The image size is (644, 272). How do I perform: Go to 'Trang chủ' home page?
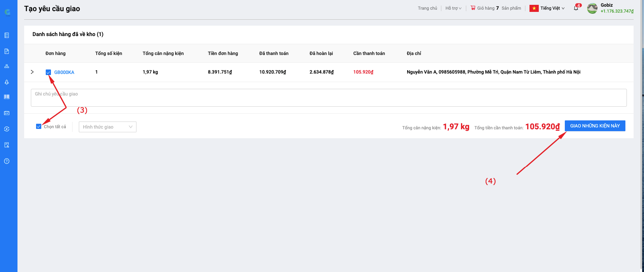[x=427, y=8]
